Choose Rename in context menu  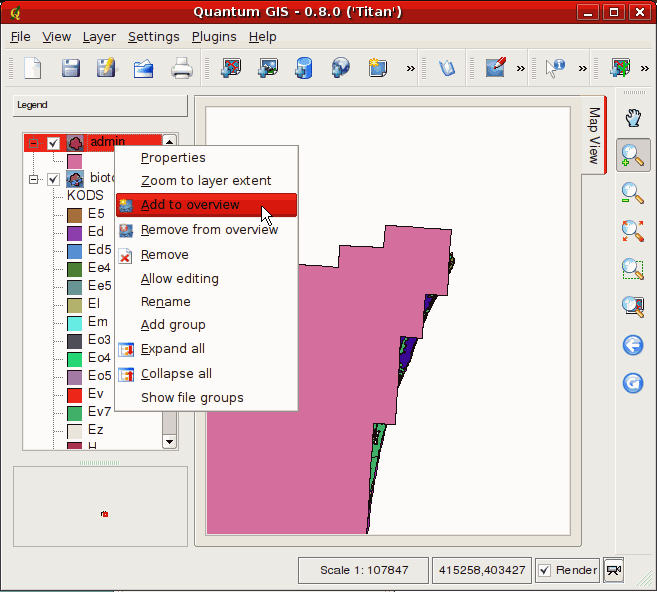(x=207, y=302)
